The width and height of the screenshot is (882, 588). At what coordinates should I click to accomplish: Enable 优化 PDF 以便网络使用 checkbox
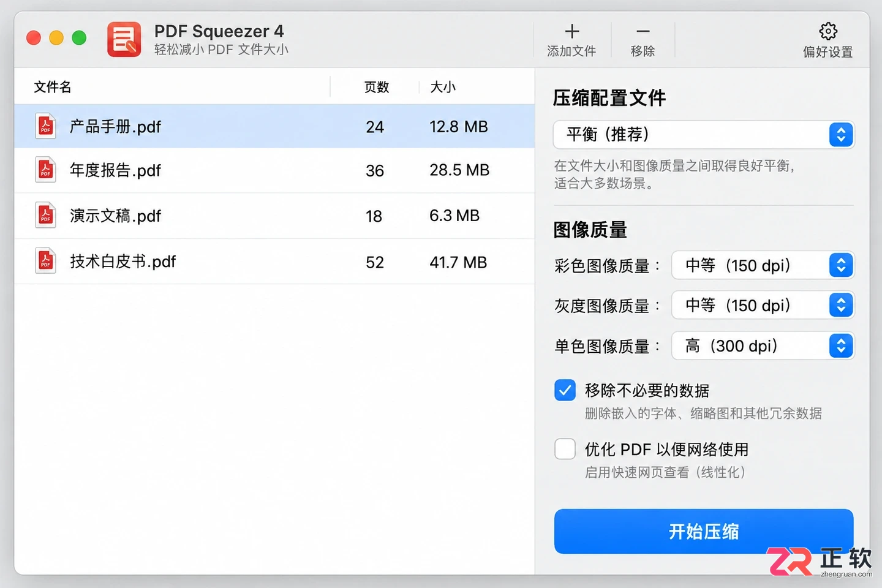(x=565, y=449)
